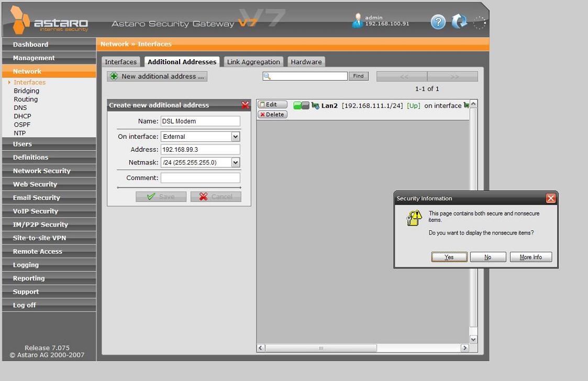Click Save in the address form
Screen dimensions: 588x381
[161, 196]
